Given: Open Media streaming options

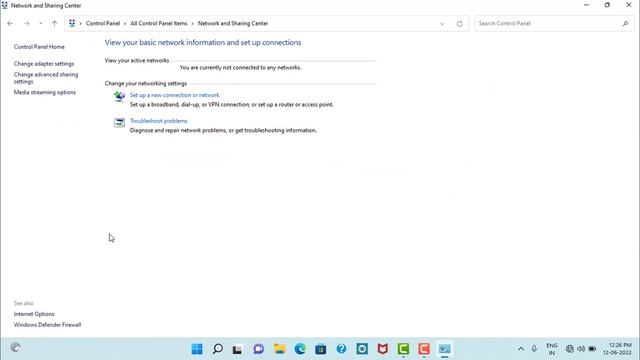Looking at the screenshot, I should (x=44, y=92).
